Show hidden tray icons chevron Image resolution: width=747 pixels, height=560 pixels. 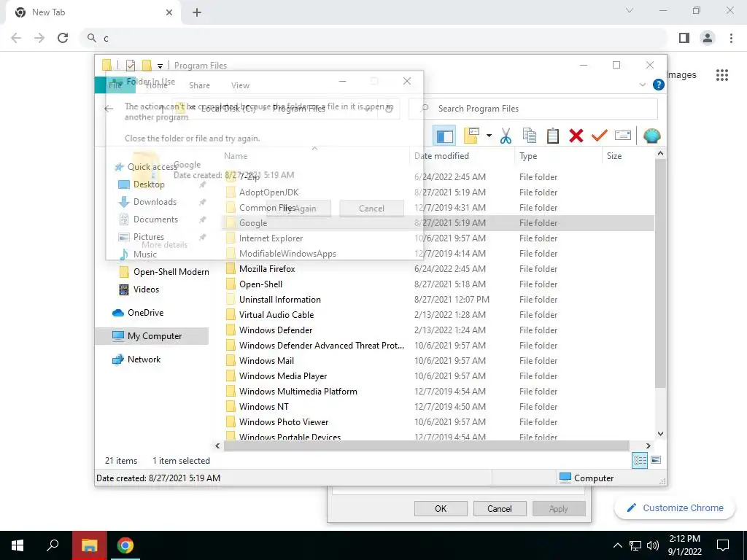pos(617,545)
